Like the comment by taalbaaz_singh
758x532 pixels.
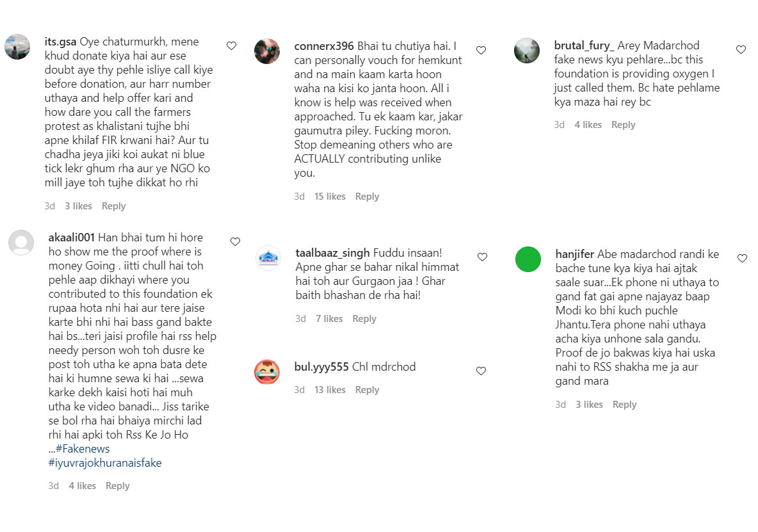(482, 257)
